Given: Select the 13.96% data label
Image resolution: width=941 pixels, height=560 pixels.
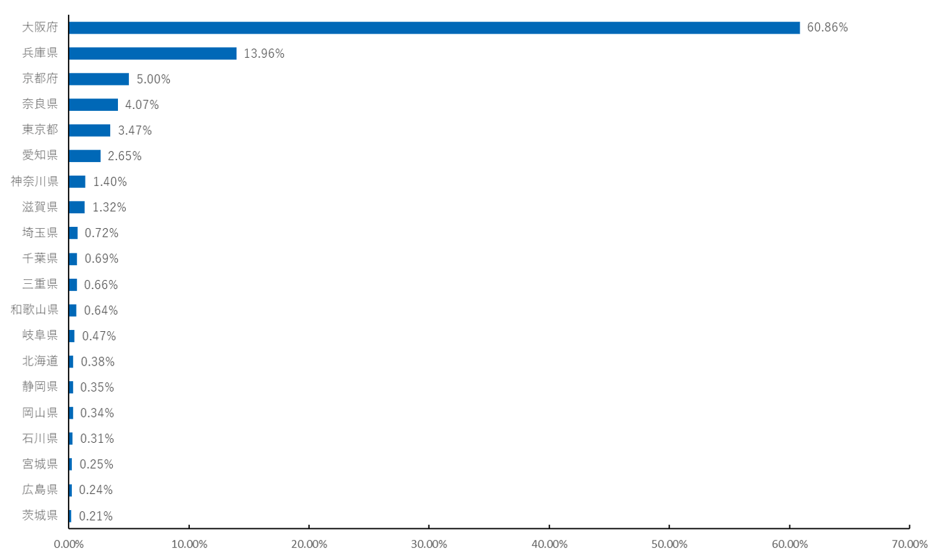Looking at the screenshot, I should click(x=264, y=54).
